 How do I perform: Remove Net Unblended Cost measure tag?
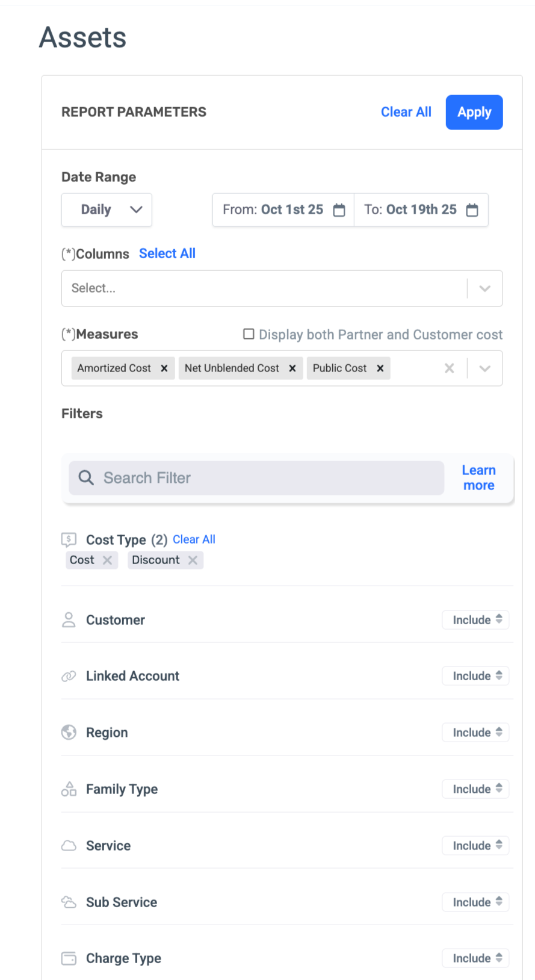292,368
